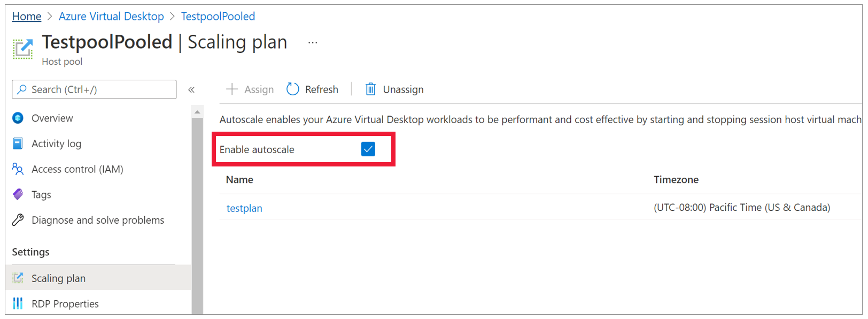
Task: Select Scaling plan under Settings
Action: pyautogui.click(x=58, y=278)
